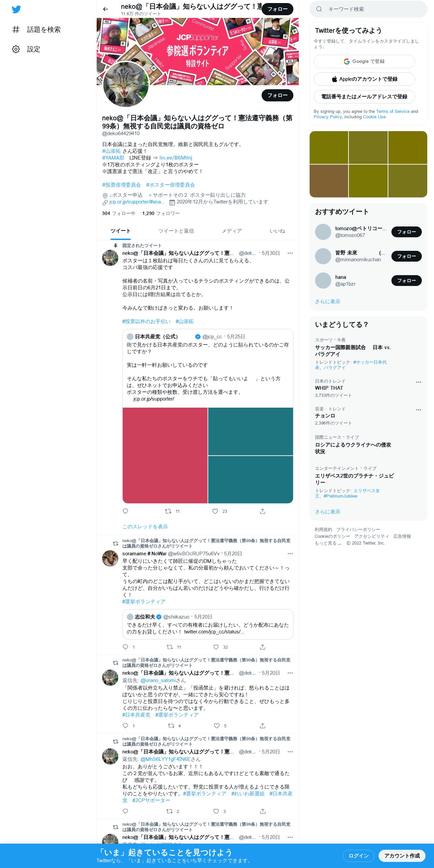Image resolution: width=434 pixels, height=868 pixels.
Task: Open the brown media thumbnail in sidebar
Action: coord(329,181)
